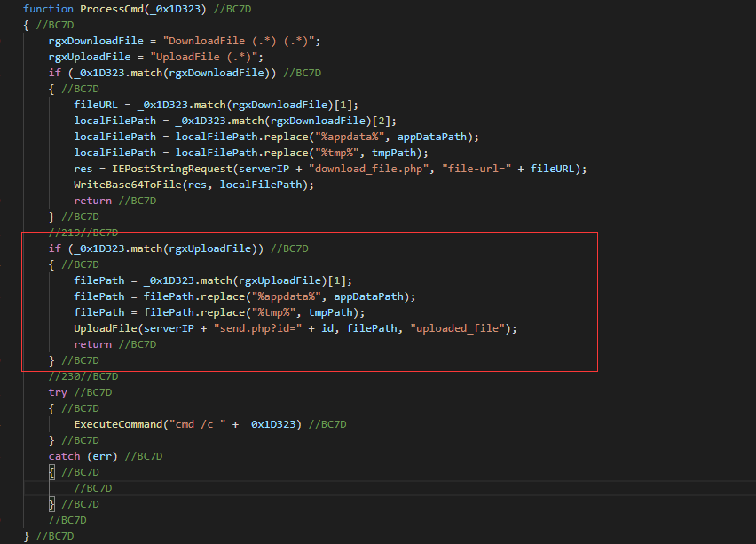Click the localFilePath match [2] line
756x544 pixels.
[235, 121]
